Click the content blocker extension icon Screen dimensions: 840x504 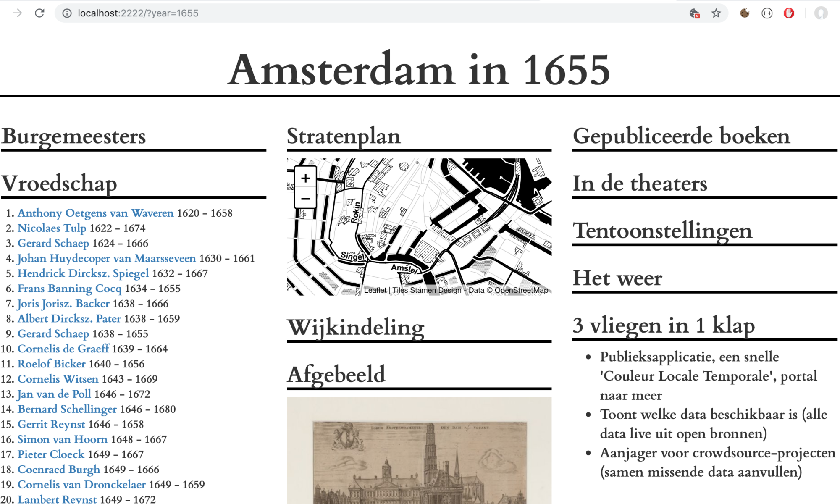click(788, 13)
